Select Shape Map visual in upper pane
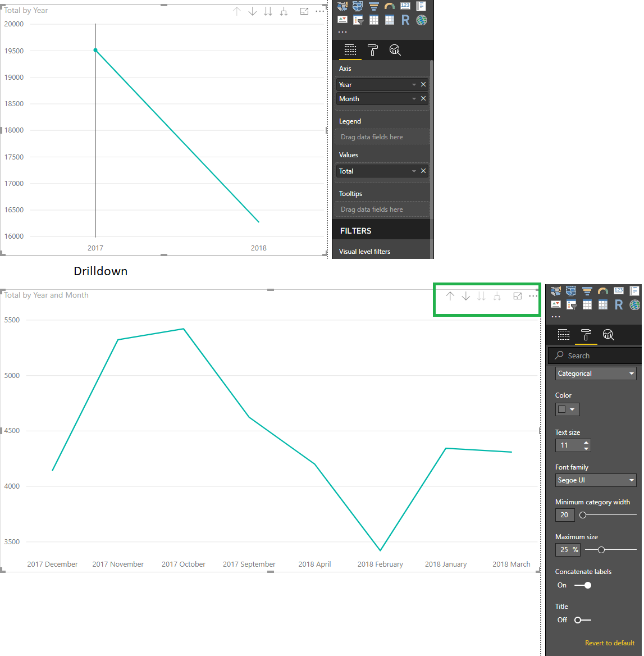 tap(358, 6)
